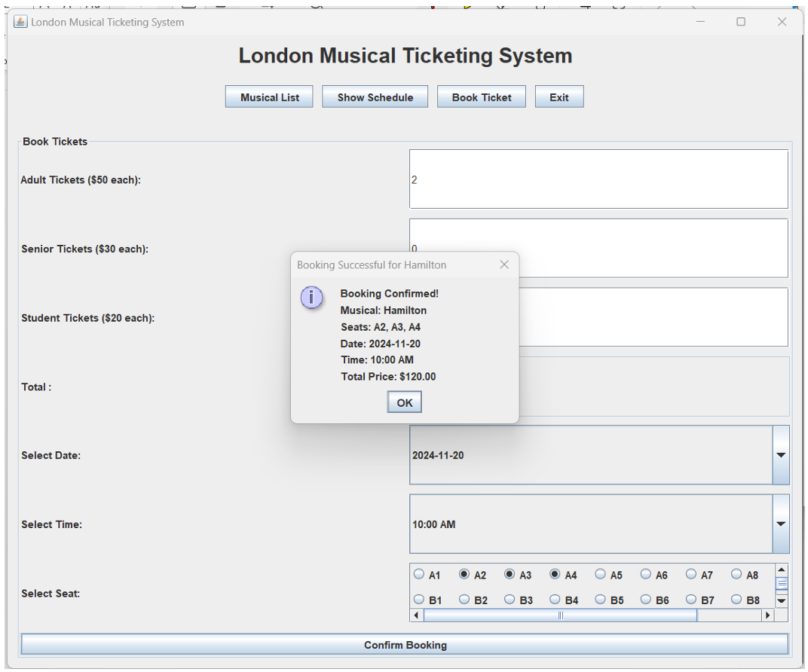Click the Book Ticket button
This screenshot has height=672, width=808.
point(482,96)
